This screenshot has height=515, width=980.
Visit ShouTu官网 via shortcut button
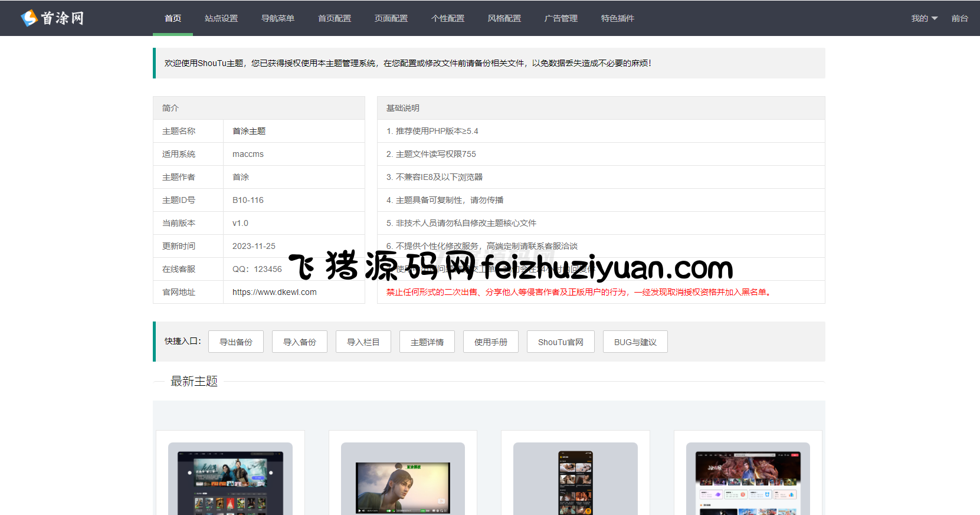tap(561, 342)
